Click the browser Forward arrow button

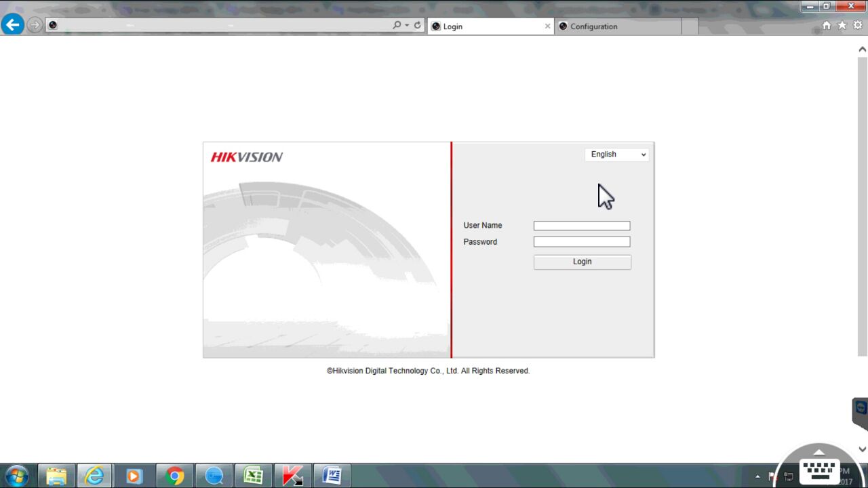click(x=35, y=26)
